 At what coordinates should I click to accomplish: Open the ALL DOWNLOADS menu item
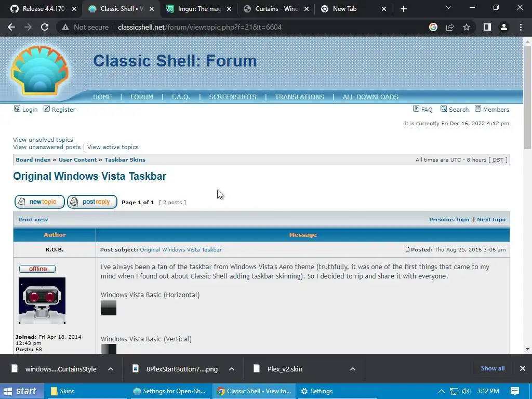pos(370,97)
